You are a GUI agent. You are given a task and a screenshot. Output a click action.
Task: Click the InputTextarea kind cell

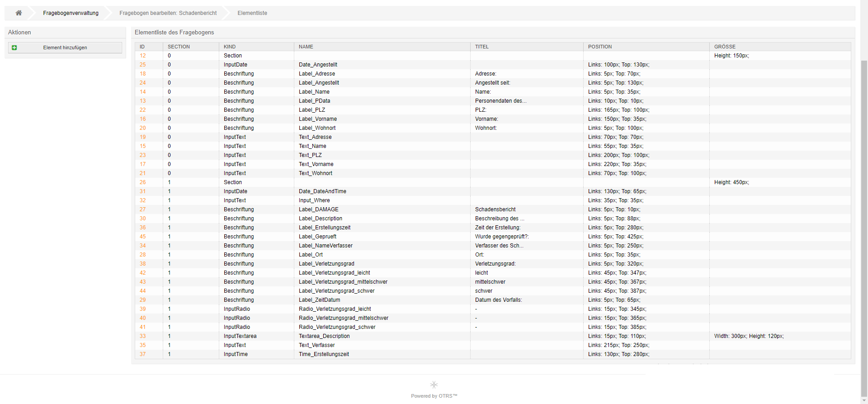pyautogui.click(x=256, y=336)
